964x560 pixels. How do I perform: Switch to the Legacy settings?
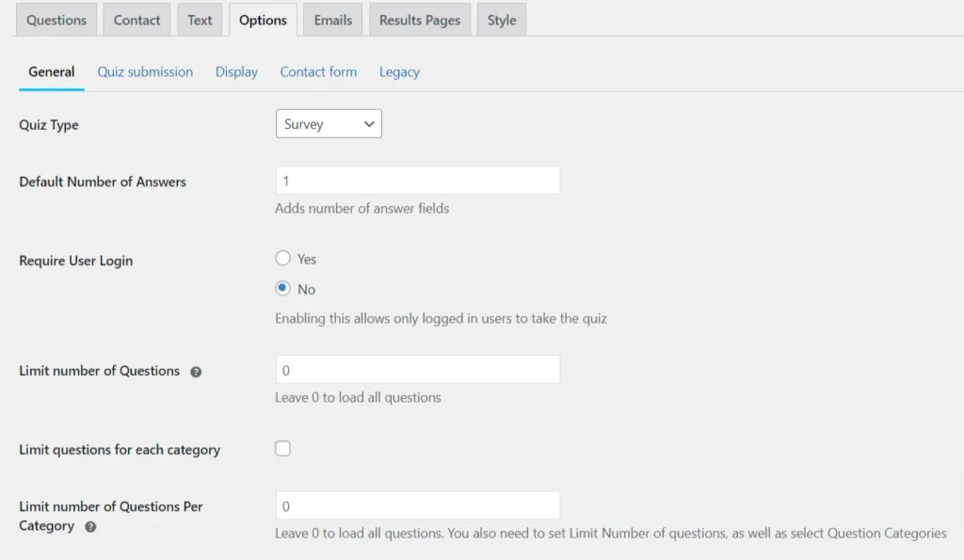pyautogui.click(x=399, y=72)
